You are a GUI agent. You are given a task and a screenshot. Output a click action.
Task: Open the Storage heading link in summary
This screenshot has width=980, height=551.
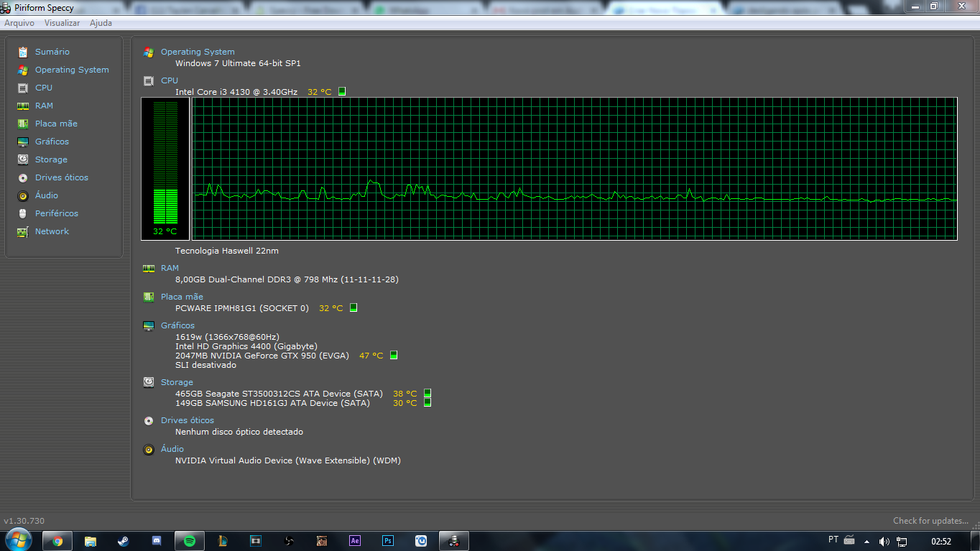pos(177,382)
